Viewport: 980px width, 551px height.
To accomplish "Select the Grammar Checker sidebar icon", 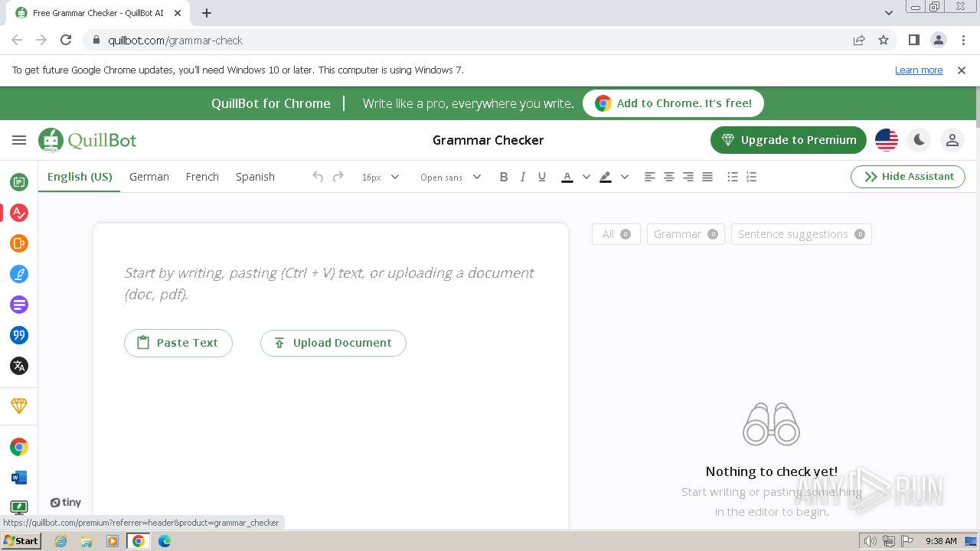I will (x=19, y=213).
